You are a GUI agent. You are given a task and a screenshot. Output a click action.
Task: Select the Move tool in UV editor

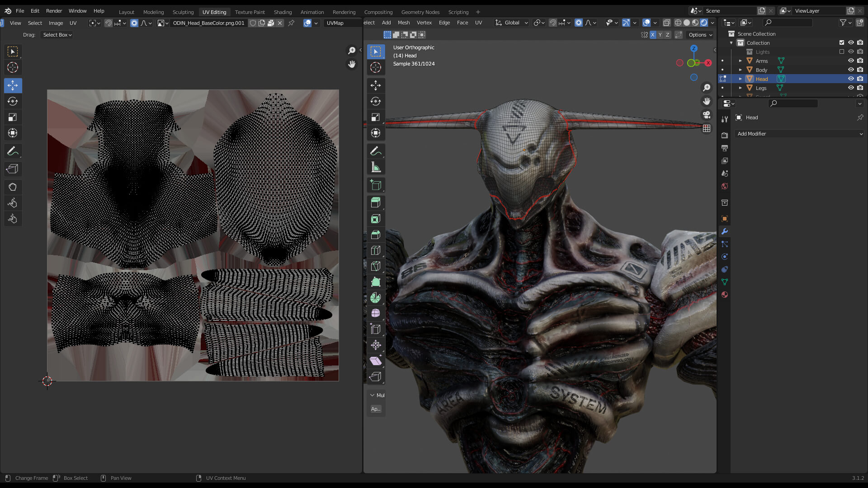13,85
